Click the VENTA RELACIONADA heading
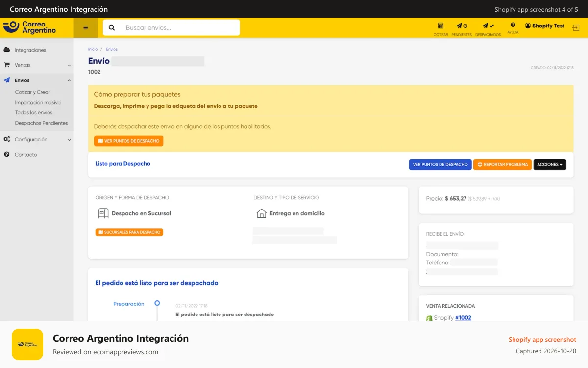The height and width of the screenshot is (368, 588). coord(450,306)
